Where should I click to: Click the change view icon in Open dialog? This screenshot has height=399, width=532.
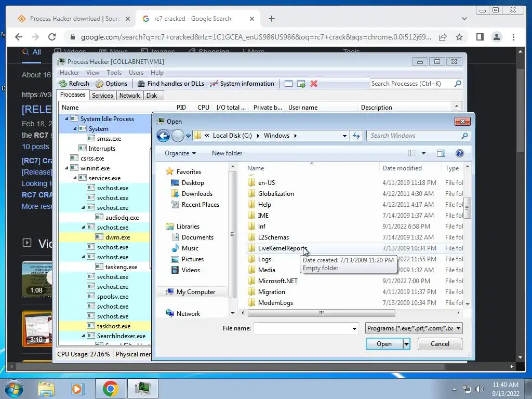412,153
